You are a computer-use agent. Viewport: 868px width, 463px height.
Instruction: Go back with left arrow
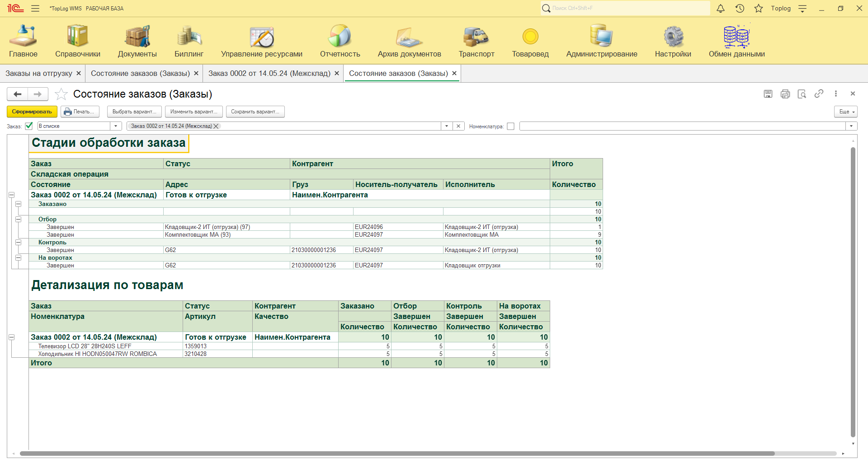(18, 94)
